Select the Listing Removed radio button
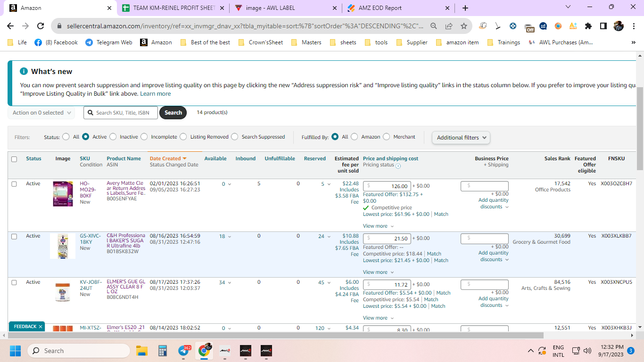This screenshot has height=362, width=644. (183, 137)
